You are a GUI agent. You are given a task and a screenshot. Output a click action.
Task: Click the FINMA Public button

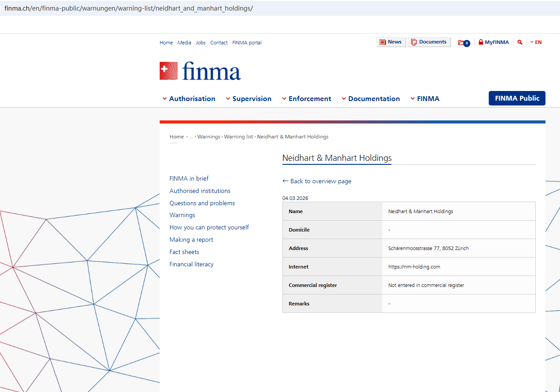pyautogui.click(x=517, y=98)
